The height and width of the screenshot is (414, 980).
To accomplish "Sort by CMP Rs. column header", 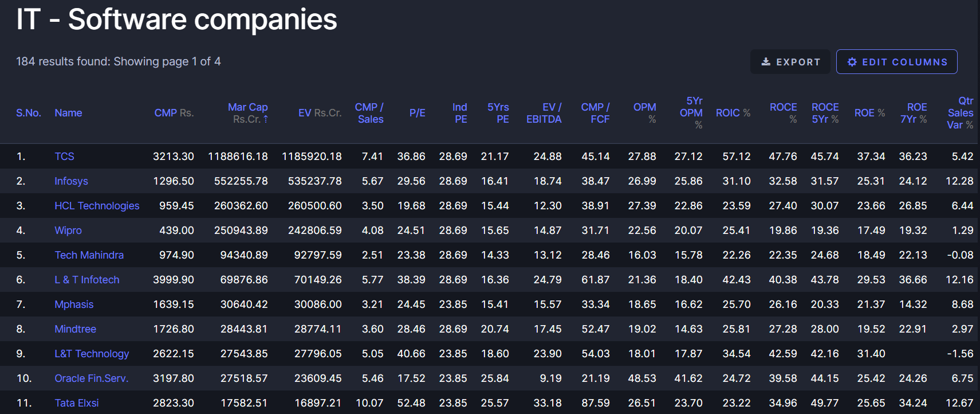I will coord(174,113).
